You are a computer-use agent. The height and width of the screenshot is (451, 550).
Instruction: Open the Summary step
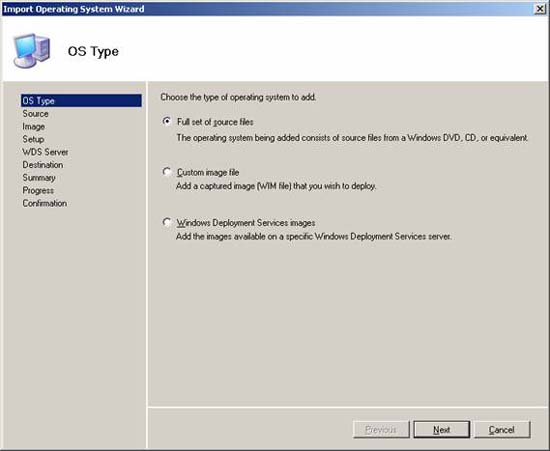tap(39, 177)
